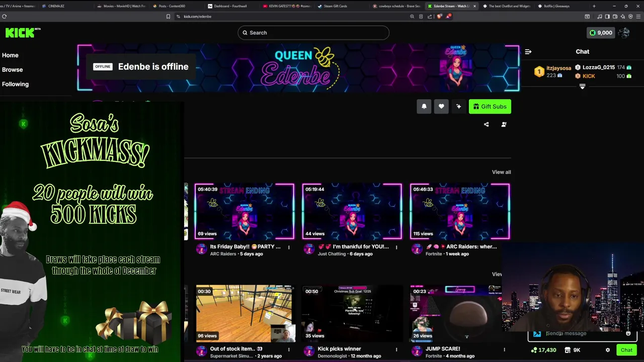Screen dimensions: 644x362
Task: Open the ARC Raiders category link
Action: click(223, 254)
